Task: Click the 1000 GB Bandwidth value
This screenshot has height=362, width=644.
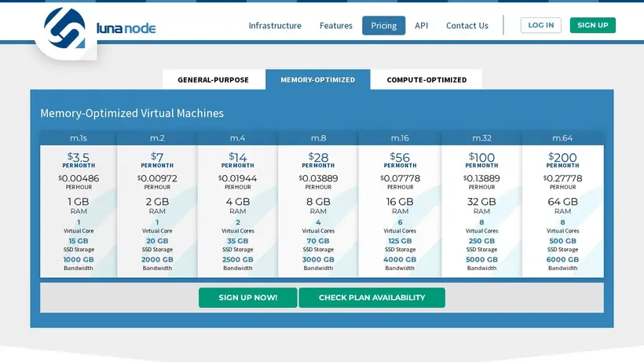Action: pos(79,259)
